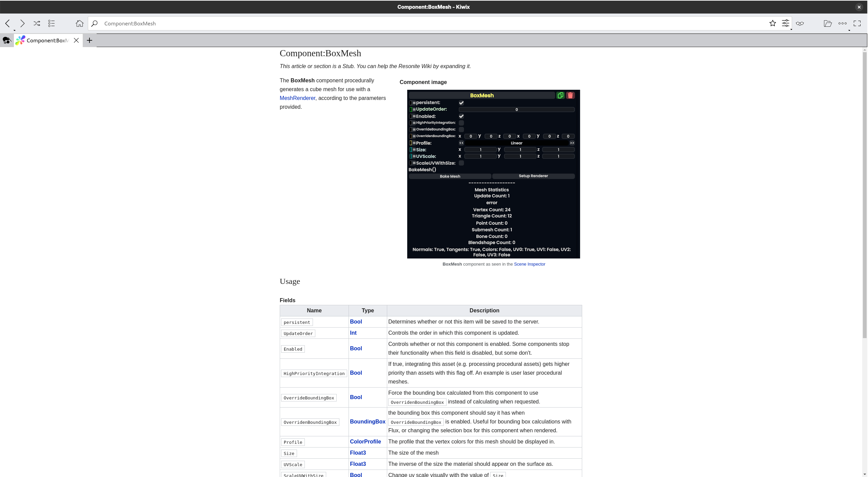Image resolution: width=868 pixels, height=477 pixels.
Task: Open a random article with shuffle icon
Action: point(37,23)
